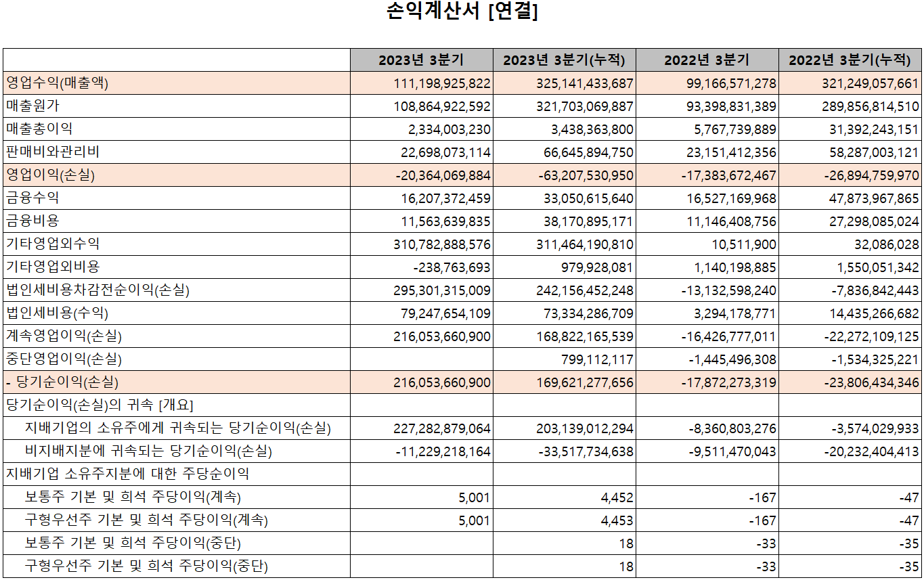Viewport: 924px width, 580px height.
Task: Select the cell value 289,856,814,510
Action: coord(871,107)
